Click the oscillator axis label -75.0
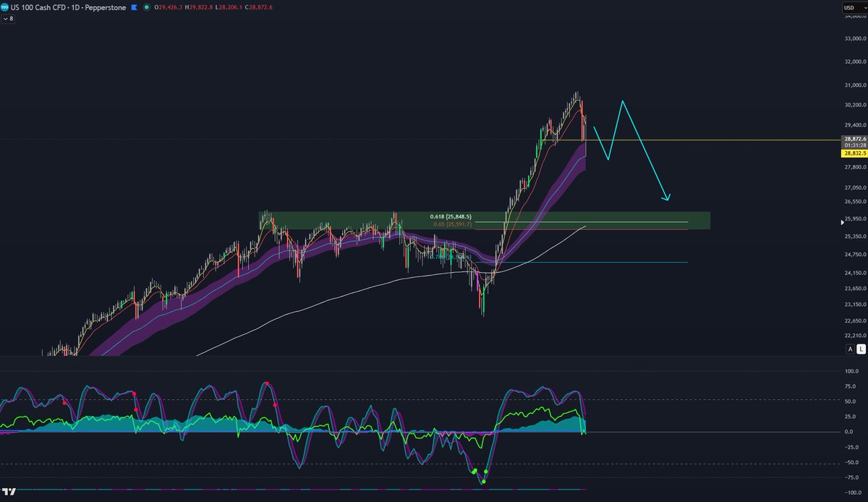This screenshot has height=502, width=868. point(851,477)
